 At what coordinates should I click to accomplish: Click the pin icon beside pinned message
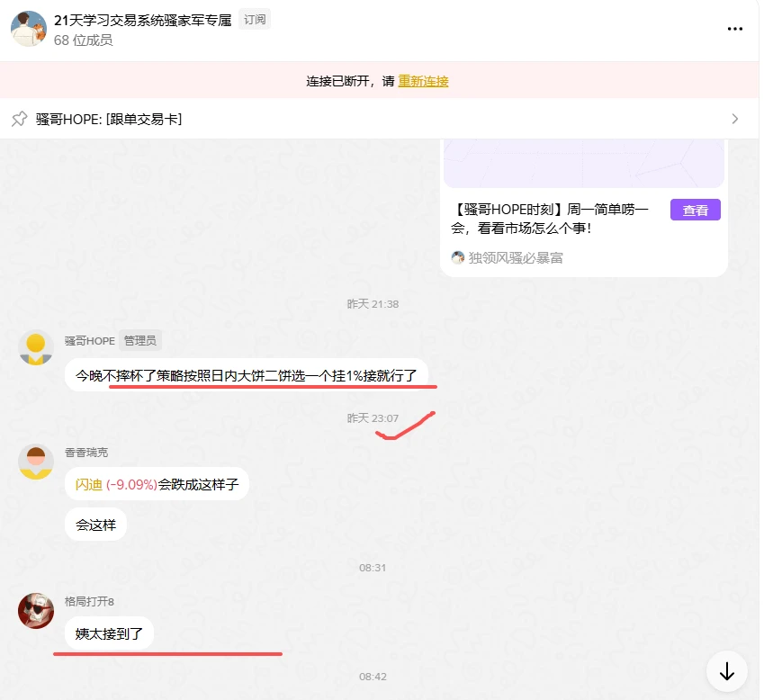(x=20, y=119)
